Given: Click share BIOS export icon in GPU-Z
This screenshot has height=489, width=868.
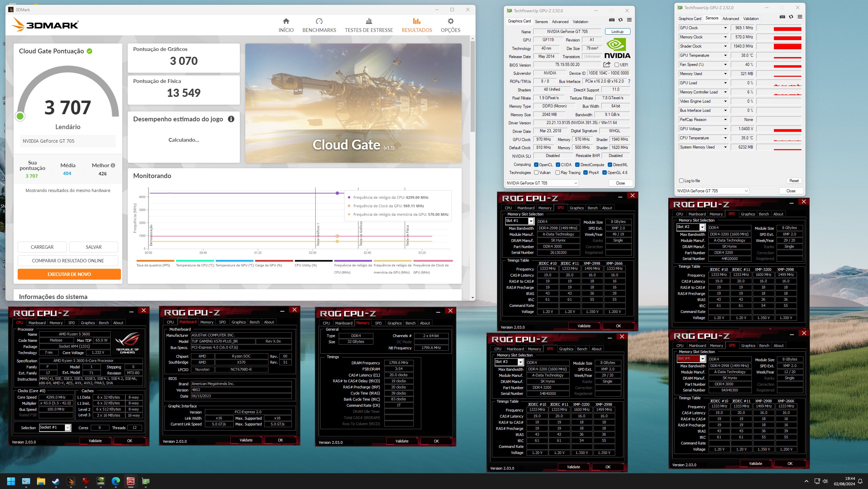Looking at the screenshot, I should (607, 65).
